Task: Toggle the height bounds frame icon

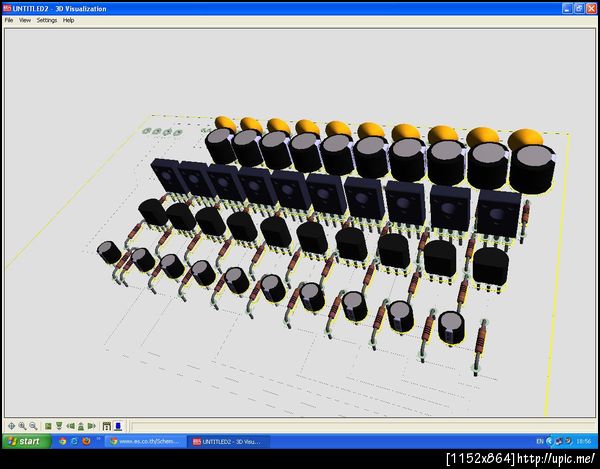Action: click(x=107, y=426)
